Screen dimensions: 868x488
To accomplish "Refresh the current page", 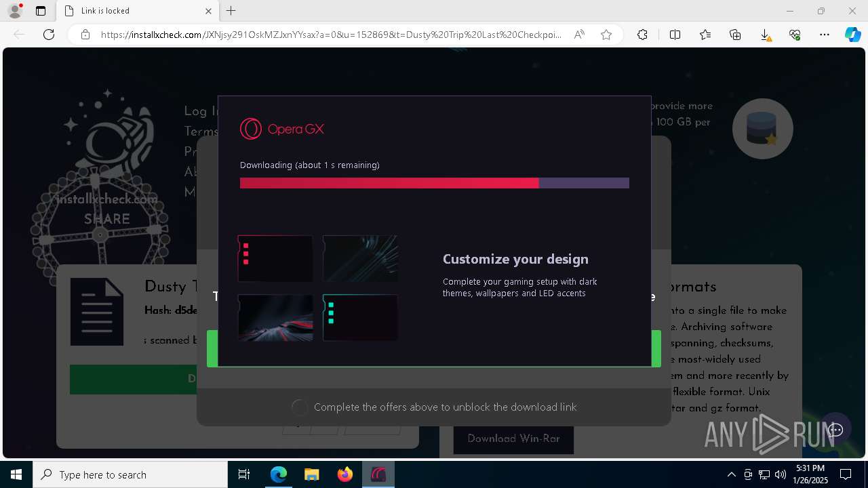I will coord(49,35).
